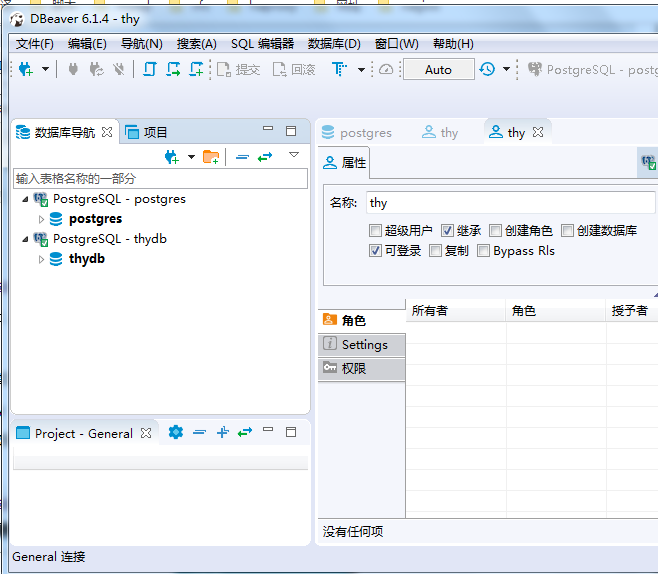658x574 pixels.
Task: Open recent SQL script icon
Action: pyautogui.click(x=173, y=69)
